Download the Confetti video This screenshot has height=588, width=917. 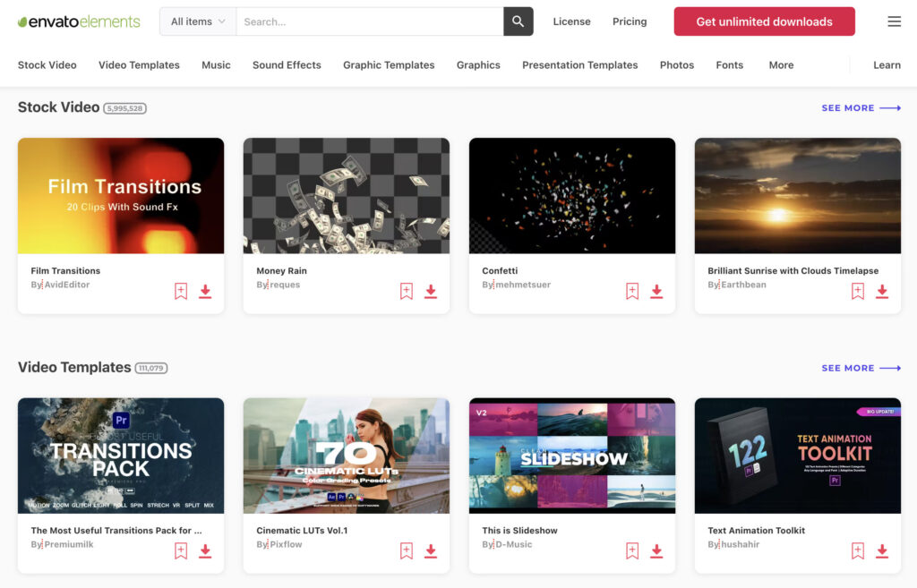(656, 291)
